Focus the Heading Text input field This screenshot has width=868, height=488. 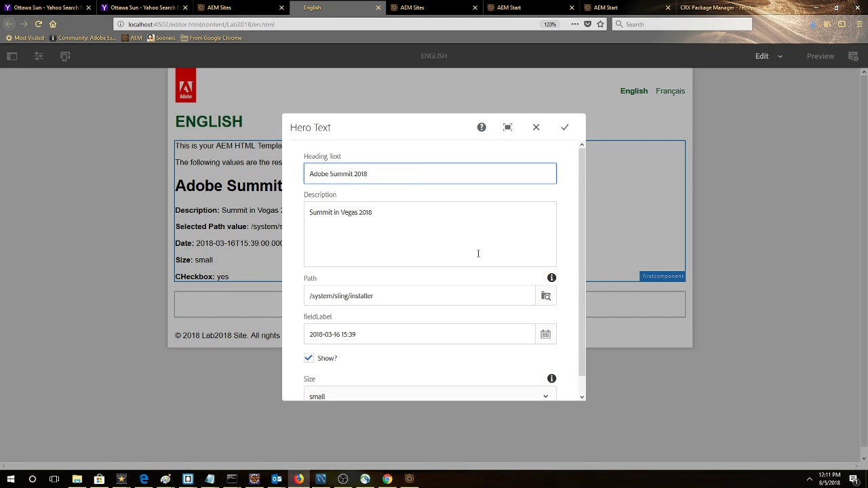[x=430, y=174]
